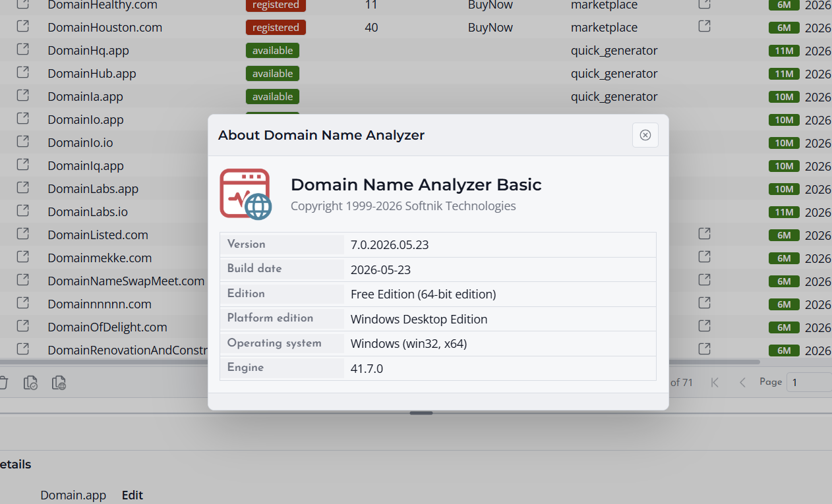This screenshot has width=832, height=504.
Task: Click document-with-globe icon in bottom toolbar
Action: [x=59, y=383]
